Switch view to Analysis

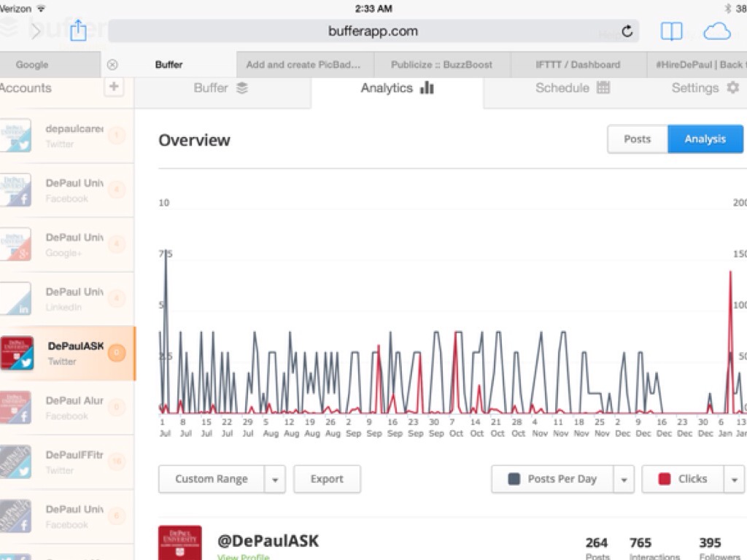704,139
